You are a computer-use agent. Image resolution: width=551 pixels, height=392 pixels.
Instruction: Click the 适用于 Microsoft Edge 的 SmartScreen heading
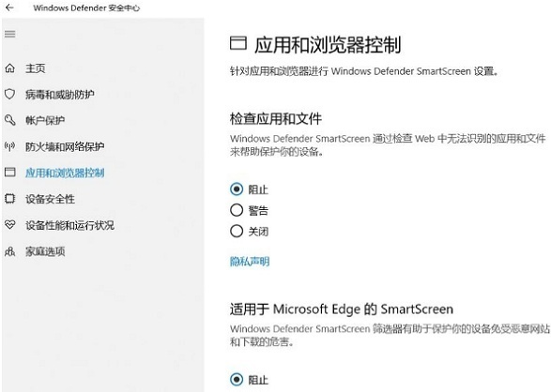pyautogui.click(x=342, y=309)
